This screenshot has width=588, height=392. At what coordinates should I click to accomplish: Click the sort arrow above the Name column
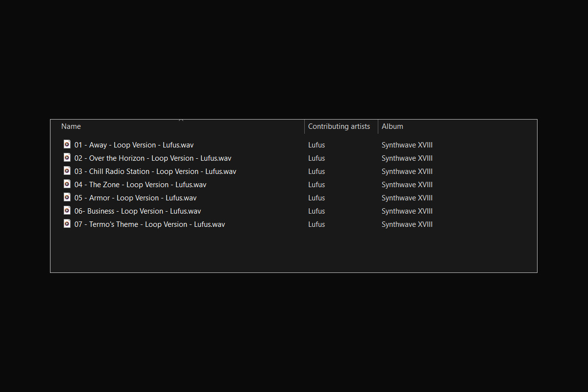click(181, 120)
